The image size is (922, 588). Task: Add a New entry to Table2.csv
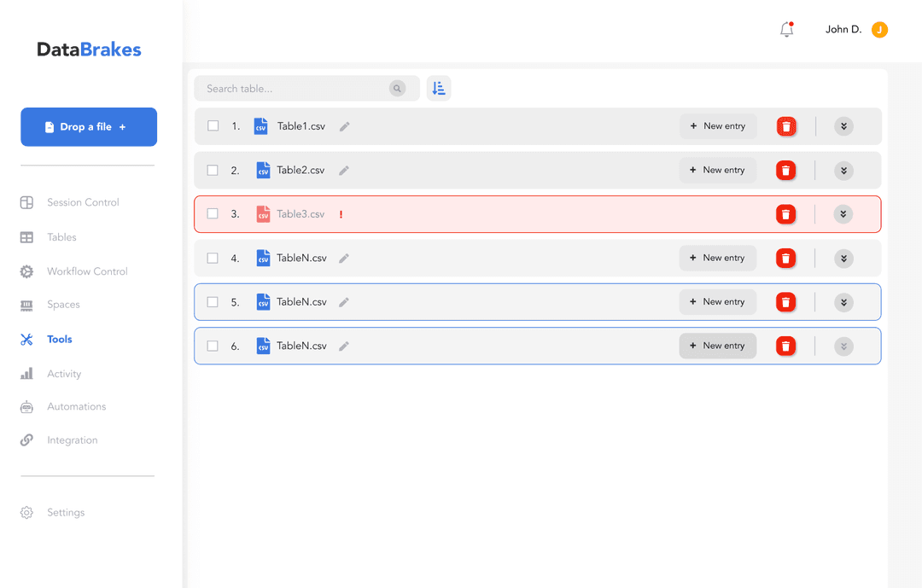coord(718,170)
